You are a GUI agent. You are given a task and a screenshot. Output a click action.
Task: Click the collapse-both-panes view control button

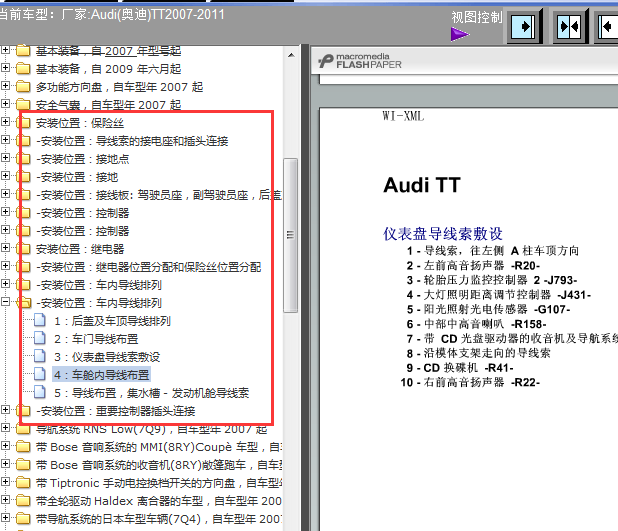pyautogui.click(x=570, y=26)
